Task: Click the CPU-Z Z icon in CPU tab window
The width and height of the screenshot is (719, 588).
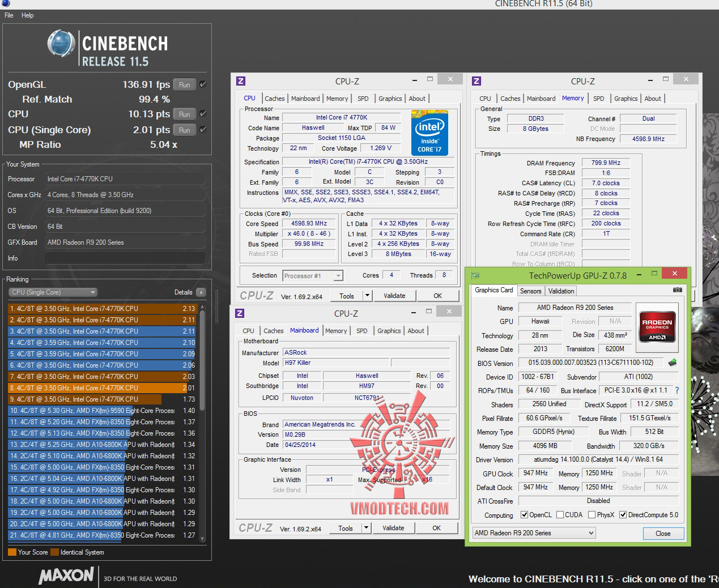Action: [241, 81]
